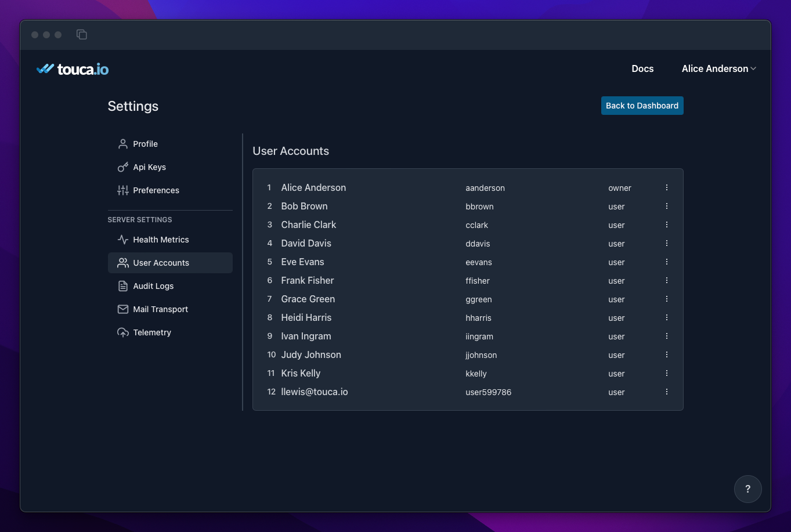Click the User Accounts section heading

(291, 151)
